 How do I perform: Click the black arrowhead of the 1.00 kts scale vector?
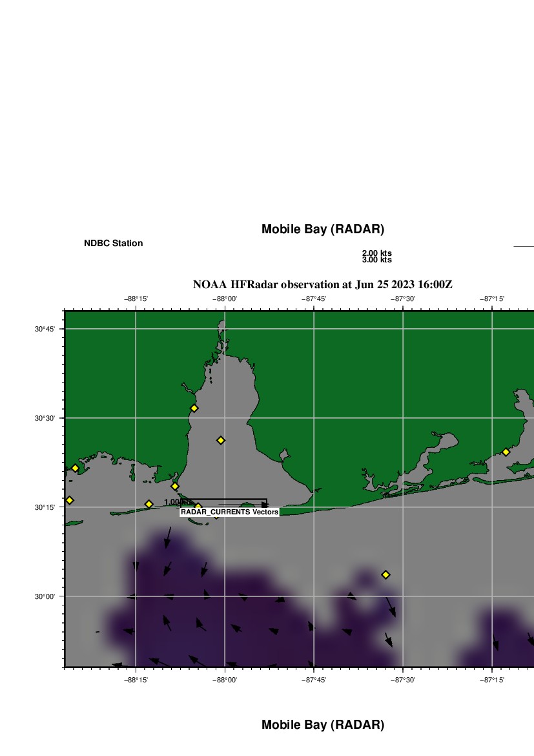coord(264,504)
